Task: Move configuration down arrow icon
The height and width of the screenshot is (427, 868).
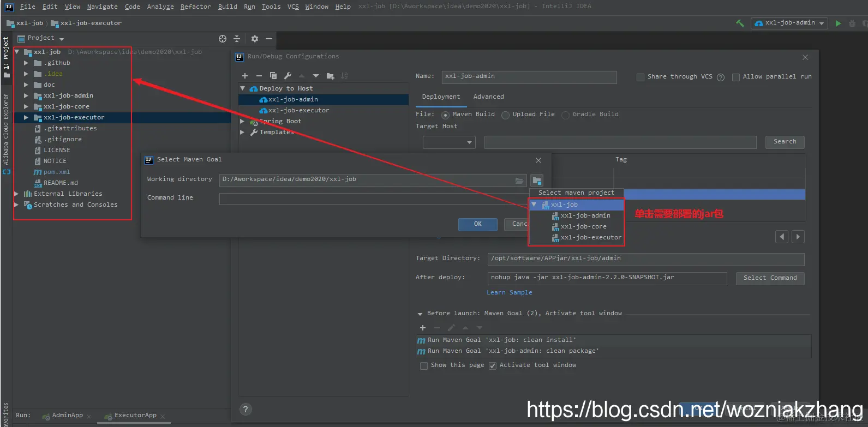Action: click(x=316, y=76)
